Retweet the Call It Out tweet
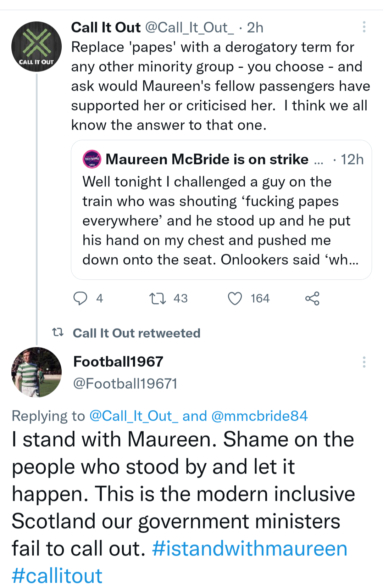The height and width of the screenshot is (588, 383). (157, 298)
